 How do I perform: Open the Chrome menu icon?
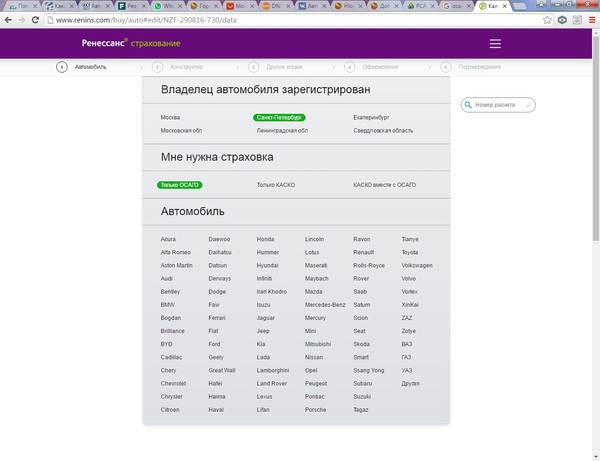(x=591, y=19)
